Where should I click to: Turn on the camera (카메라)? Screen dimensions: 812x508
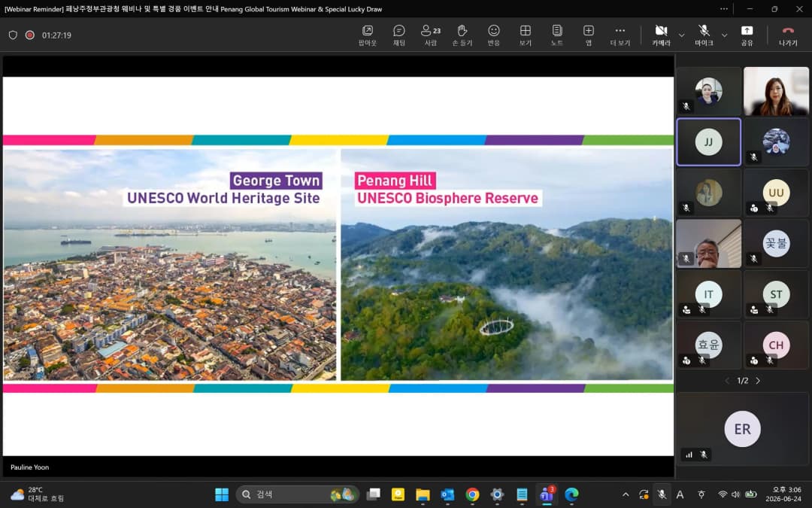tap(661, 35)
